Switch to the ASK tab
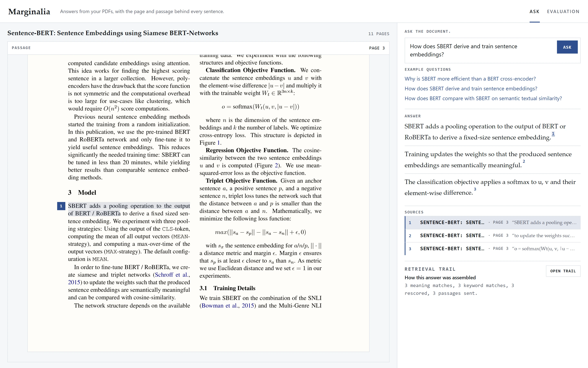This screenshot has height=368, width=588. click(535, 11)
